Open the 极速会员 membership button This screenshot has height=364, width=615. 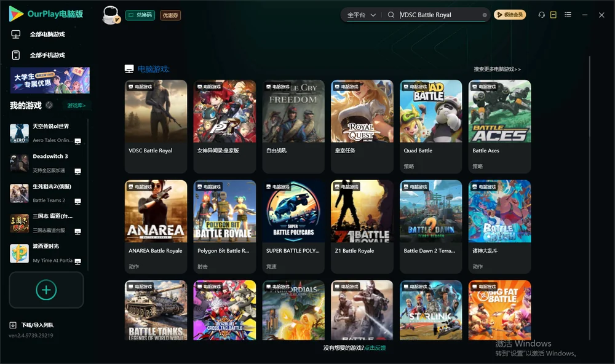509,15
